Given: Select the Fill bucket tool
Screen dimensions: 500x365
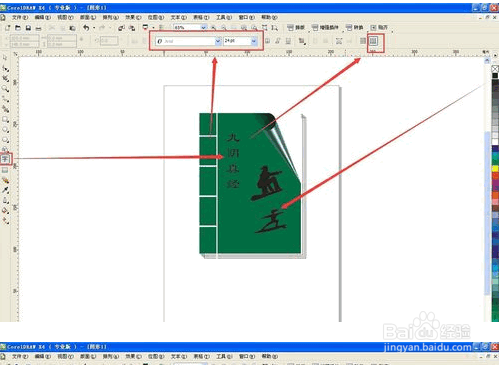Looking at the screenshot, I should pos(5,211).
